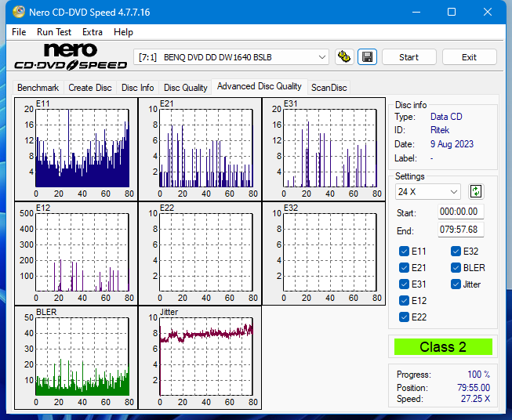512x420 pixels.
Task: Click the green refresh speed icon
Action: (x=476, y=191)
